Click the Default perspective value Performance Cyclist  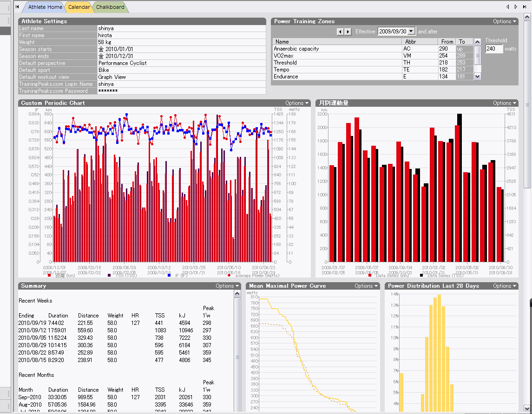point(182,63)
